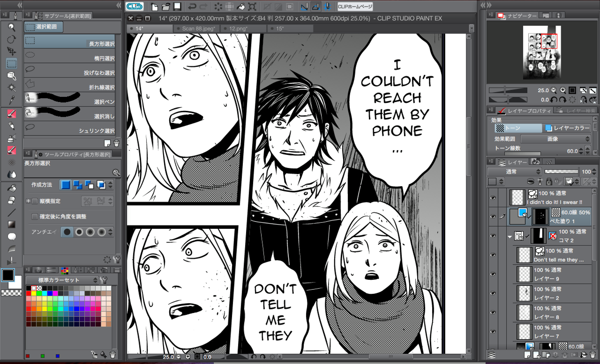Hide the べた塗り 1 layer
The width and height of the screenshot is (600, 364).
click(x=493, y=217)
